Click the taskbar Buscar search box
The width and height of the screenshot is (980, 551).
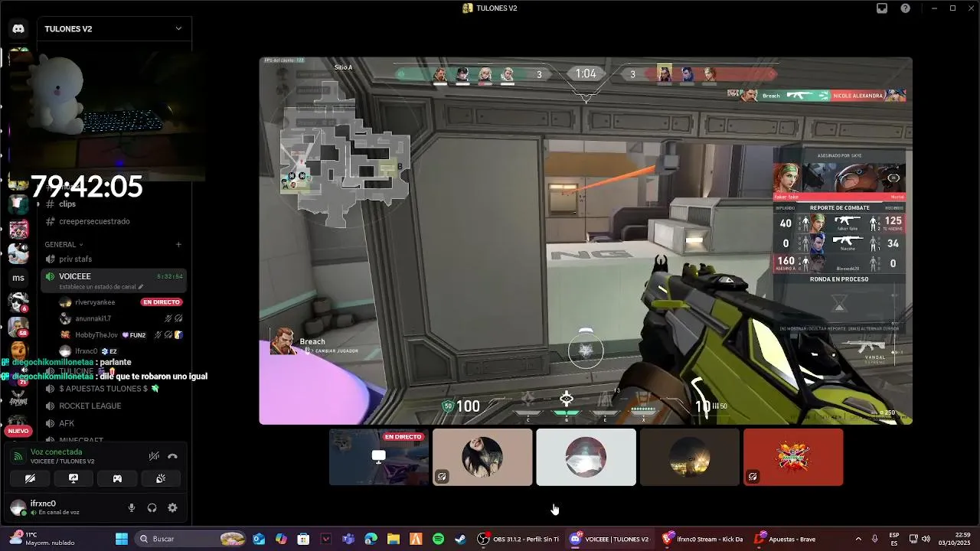coord(190,539)
